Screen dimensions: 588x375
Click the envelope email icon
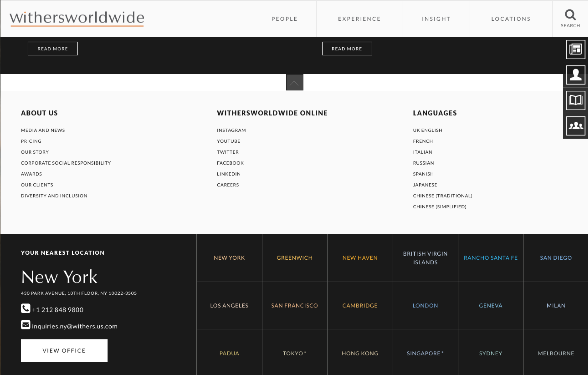25,325
